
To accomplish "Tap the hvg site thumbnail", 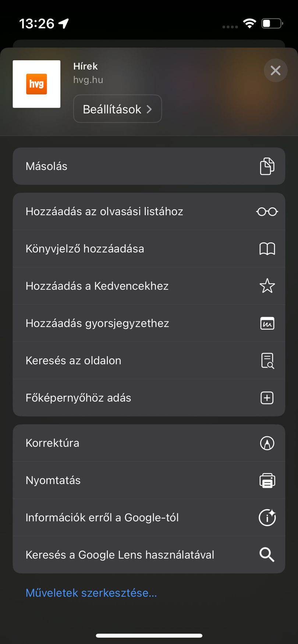I will click(36, 84).
